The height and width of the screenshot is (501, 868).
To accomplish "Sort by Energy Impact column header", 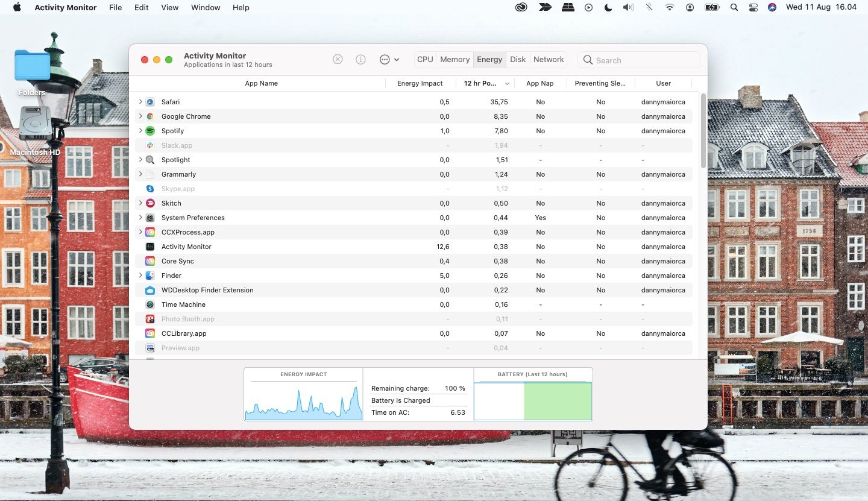I will click(x=420, y=83).
